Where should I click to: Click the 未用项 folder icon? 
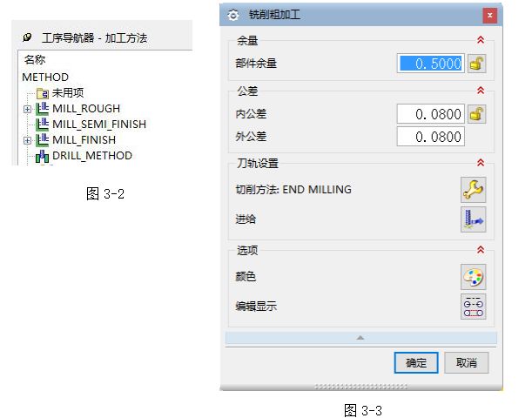pos(43,93)
